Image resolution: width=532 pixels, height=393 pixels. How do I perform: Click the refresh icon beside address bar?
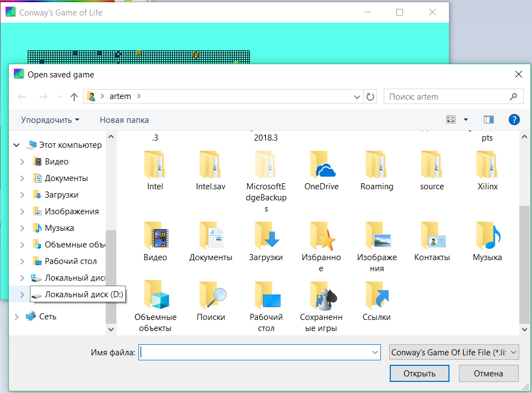[x=370, y=97]
